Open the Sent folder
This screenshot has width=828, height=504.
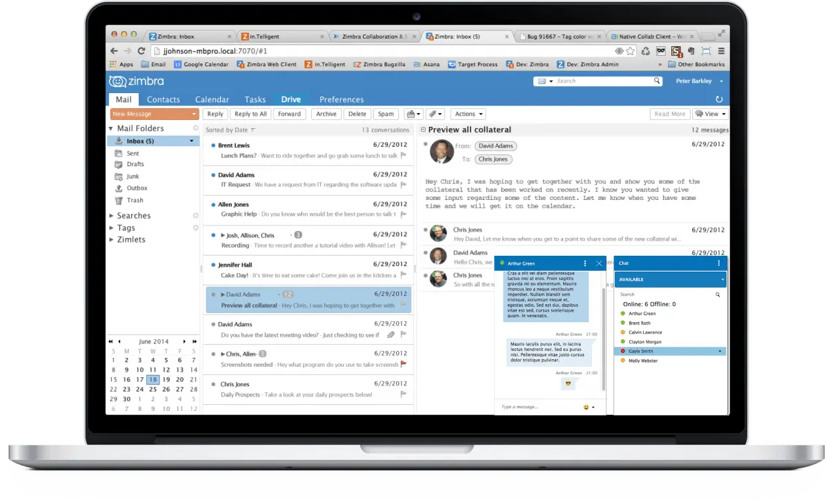[x=132, y=153]
